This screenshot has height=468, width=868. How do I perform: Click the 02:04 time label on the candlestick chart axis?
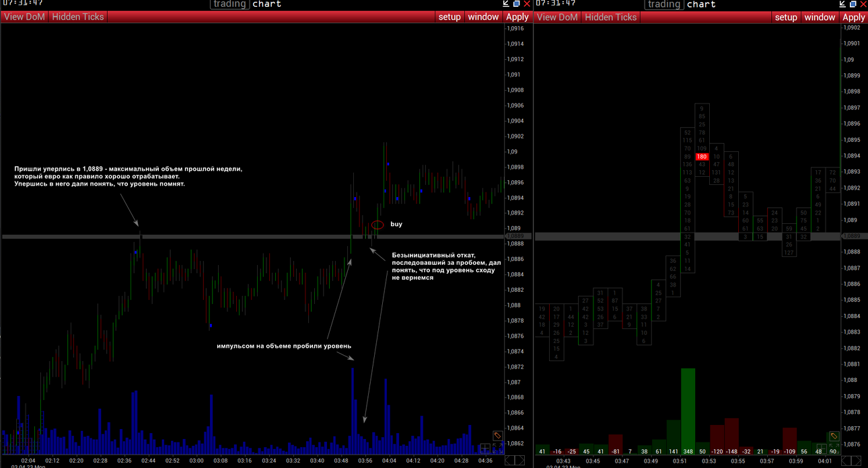(x=28, y=461)
